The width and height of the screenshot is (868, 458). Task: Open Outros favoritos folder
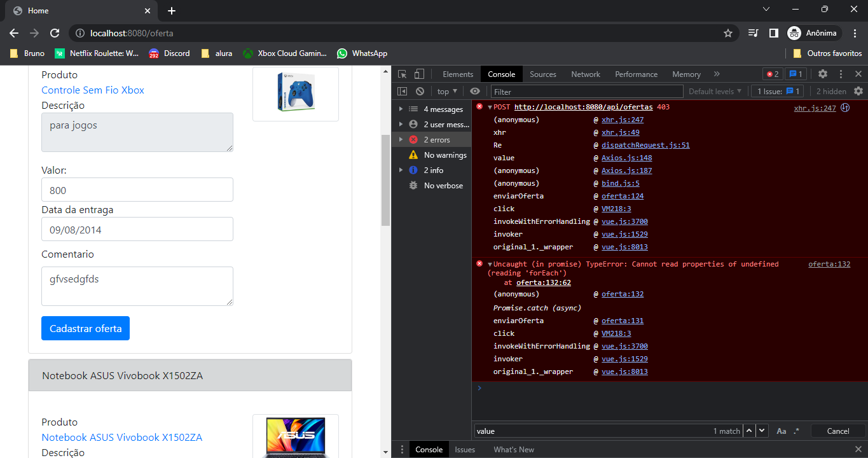point(827,53)
